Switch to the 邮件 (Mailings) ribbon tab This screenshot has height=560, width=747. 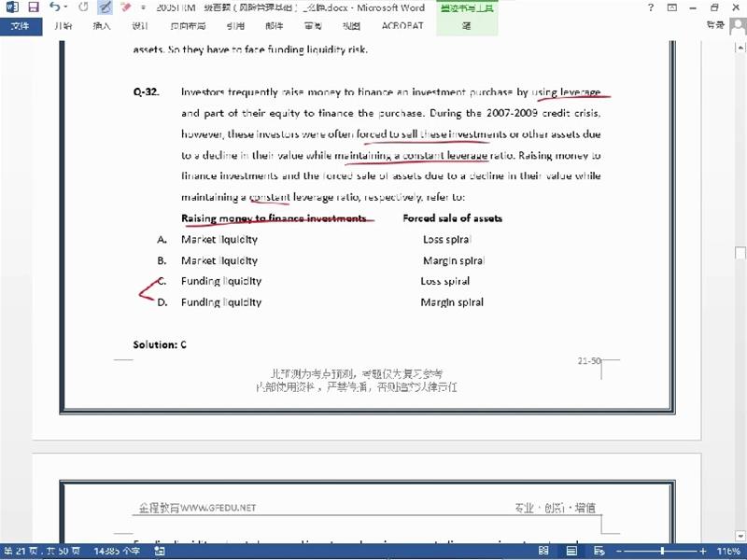point(274,26)
